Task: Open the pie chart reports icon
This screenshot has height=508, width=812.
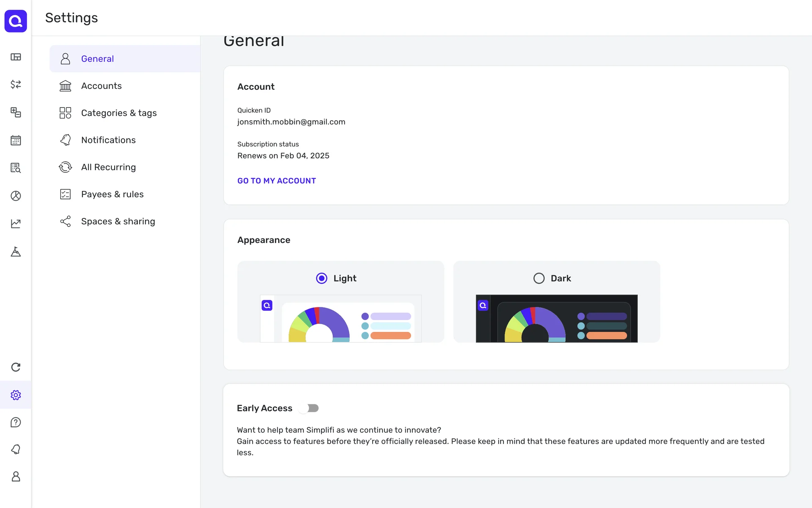Action: click(x=16, y=196)
